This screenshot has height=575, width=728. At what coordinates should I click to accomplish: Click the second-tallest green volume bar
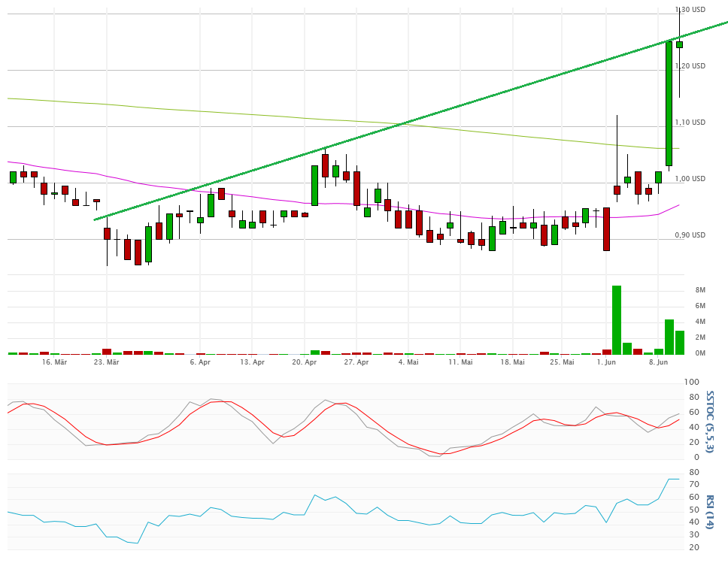pyautogui.click(x=669, y=336)
